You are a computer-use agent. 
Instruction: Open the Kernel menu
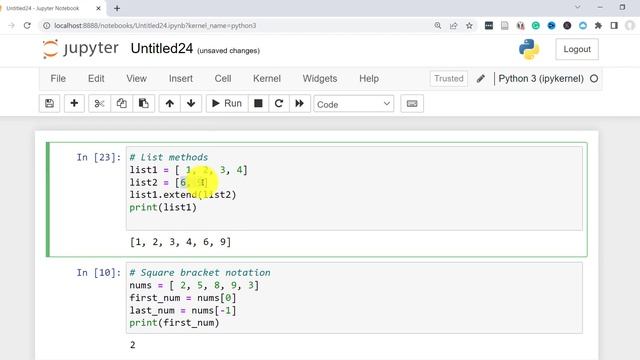[267, 78]
